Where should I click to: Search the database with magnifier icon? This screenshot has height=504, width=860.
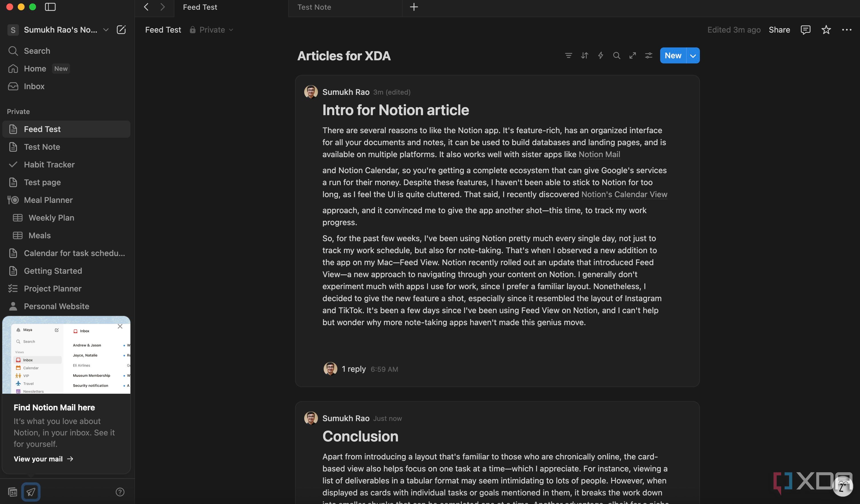coord(616,55)
